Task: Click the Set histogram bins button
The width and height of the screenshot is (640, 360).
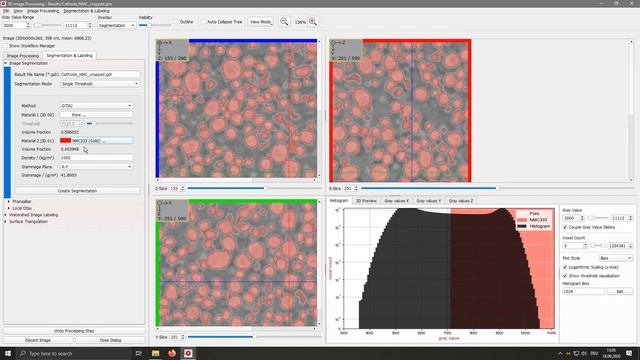Action: click(x=619, y=291)
